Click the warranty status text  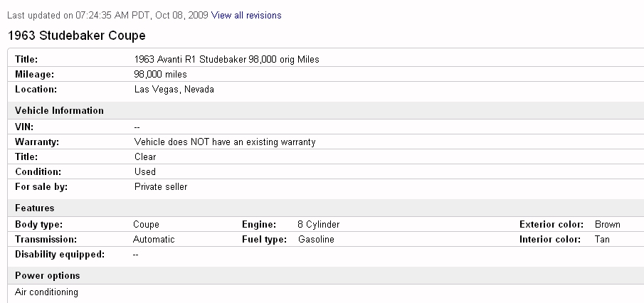click(225, 142)
